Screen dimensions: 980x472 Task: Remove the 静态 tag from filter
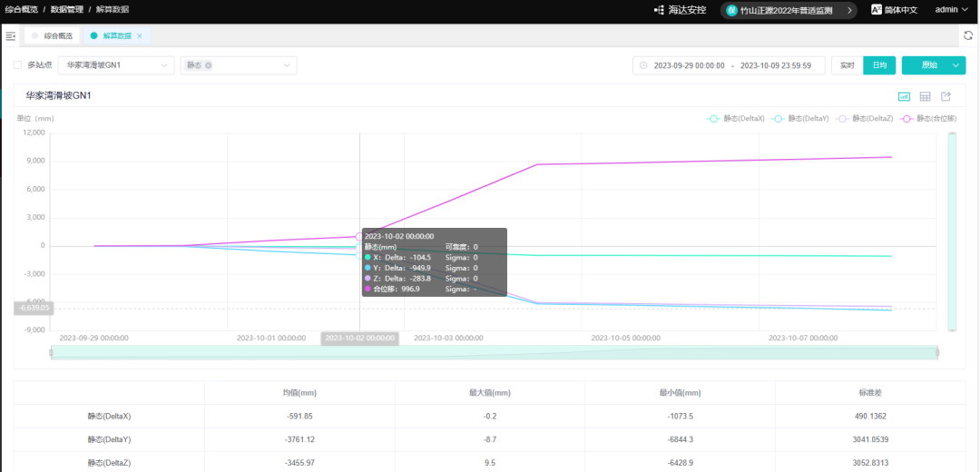[209, 65]
